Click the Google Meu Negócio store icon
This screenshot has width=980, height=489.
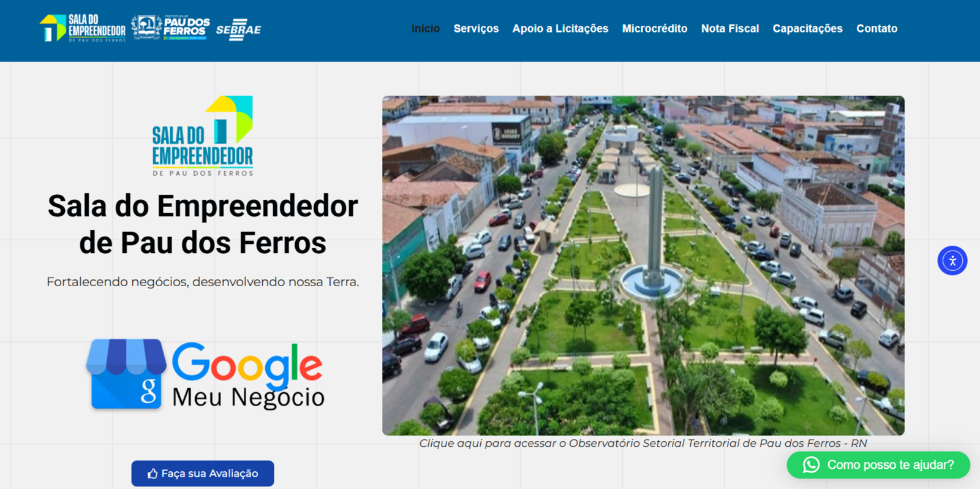126,374
